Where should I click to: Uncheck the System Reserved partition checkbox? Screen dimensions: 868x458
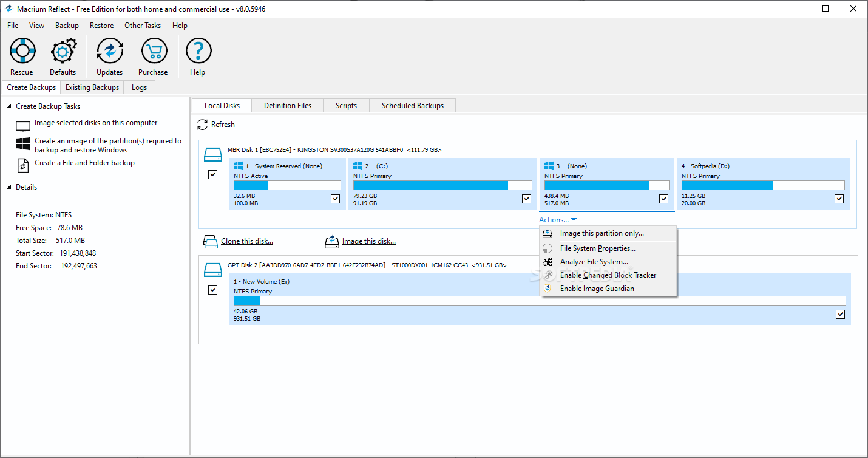point(335,199)
